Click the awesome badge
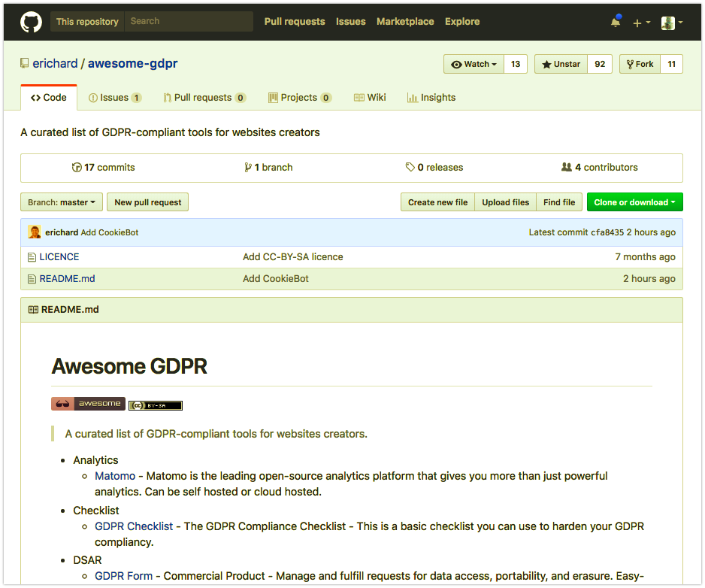Viewport: 705px width, 588px height. point(88,404)
